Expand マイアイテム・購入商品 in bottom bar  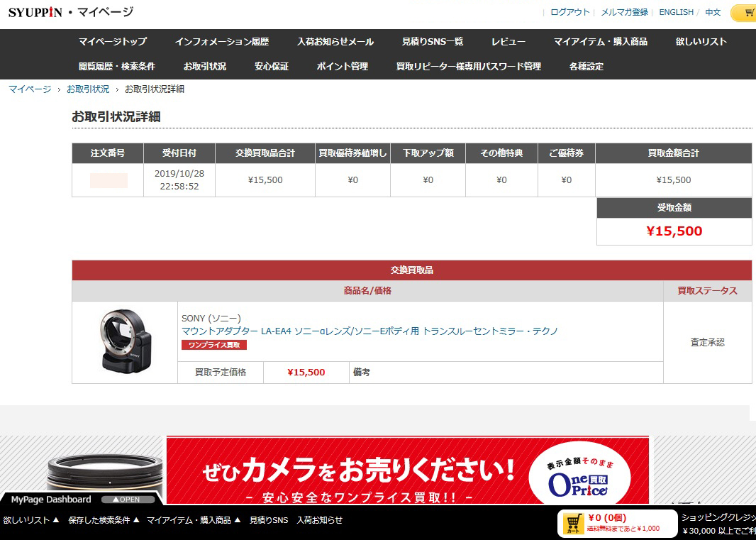coord(194,520)
